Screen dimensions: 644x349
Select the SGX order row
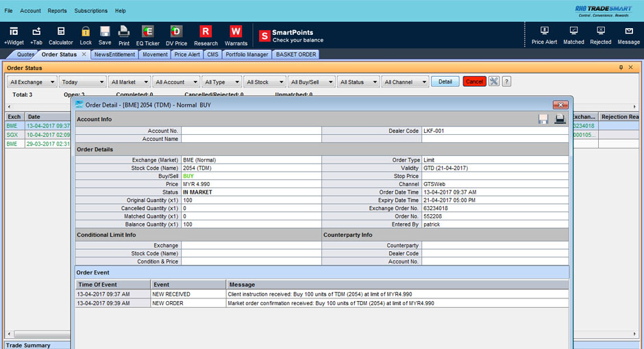pyautogui.click(x=38, y=135)
